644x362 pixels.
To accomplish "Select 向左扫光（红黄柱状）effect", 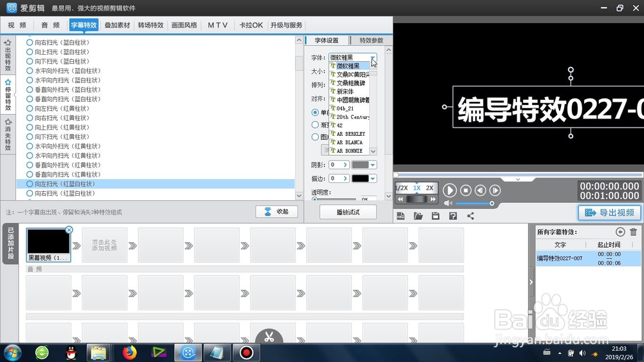I will coord(58,108).
